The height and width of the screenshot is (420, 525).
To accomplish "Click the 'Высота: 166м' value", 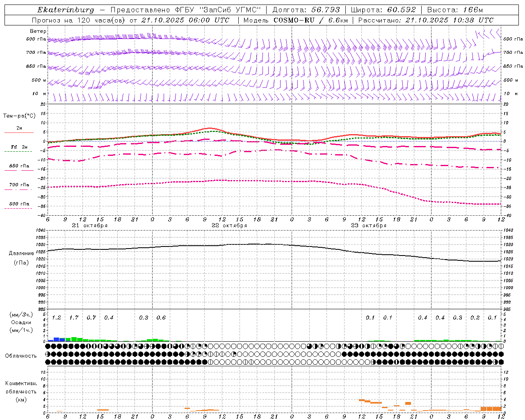I will coord(455,10).
